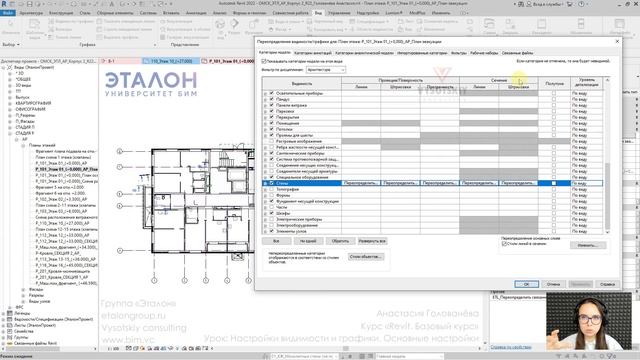Image resolution: width=640 pixels, height=360 pixels.
Task: Click the Изменить (Modify) ribbon tool
Action: [10, 27]
